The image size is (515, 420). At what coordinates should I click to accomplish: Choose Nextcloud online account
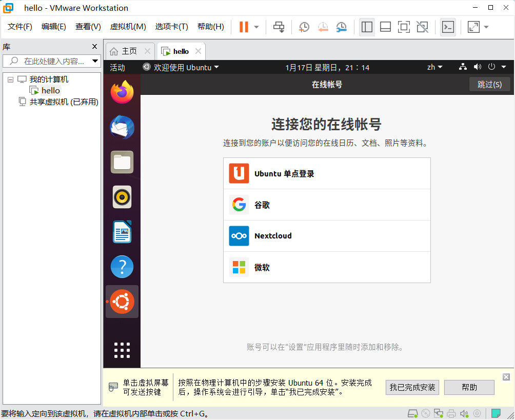click(327, 236)
